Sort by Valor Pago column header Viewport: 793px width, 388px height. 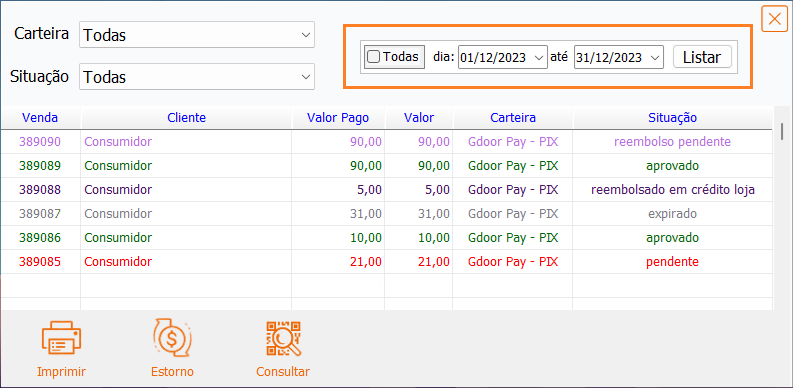338,118
